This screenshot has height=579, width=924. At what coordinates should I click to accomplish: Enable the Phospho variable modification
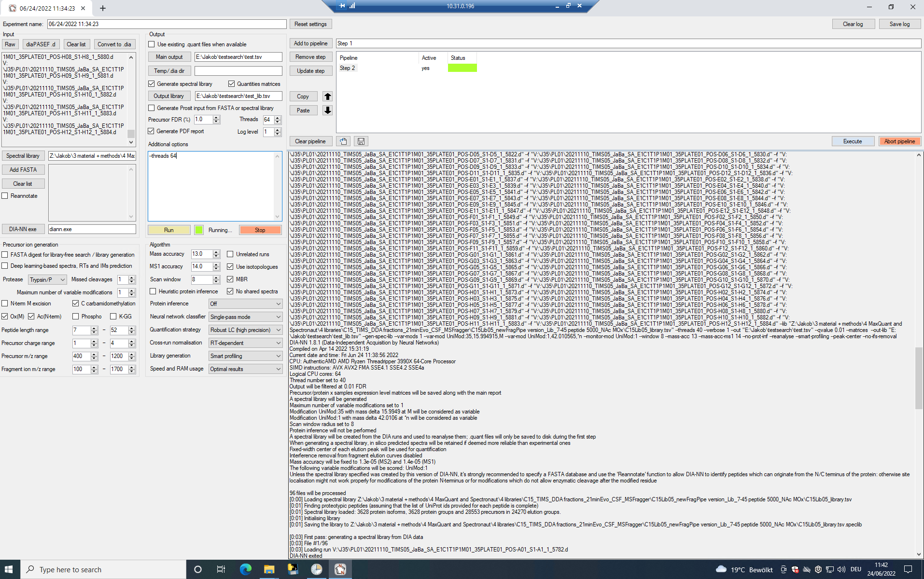[76, 316]
